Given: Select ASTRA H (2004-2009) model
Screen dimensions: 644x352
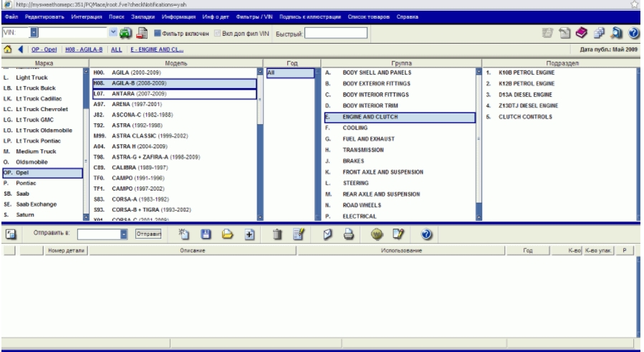Looking at the screenshot, I should 174,146.
